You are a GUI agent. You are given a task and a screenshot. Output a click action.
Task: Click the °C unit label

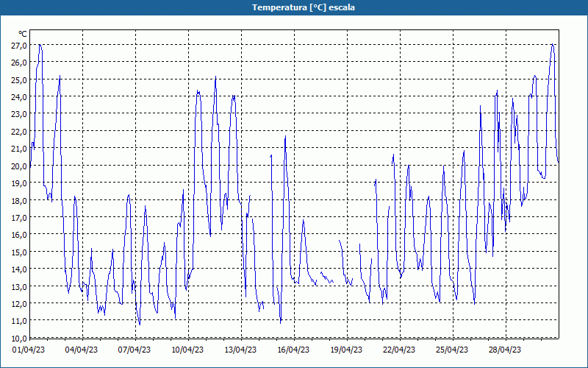tap(23, 34)
